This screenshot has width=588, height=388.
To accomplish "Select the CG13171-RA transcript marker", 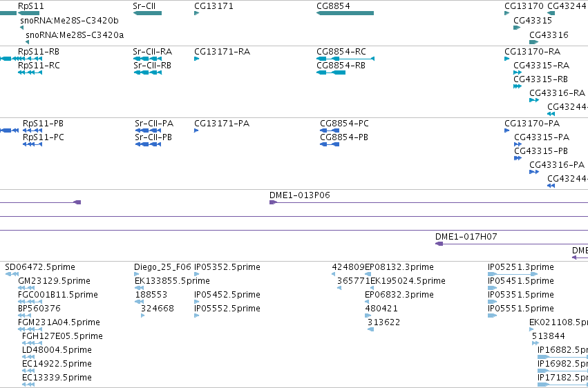I will pos(196,59).
